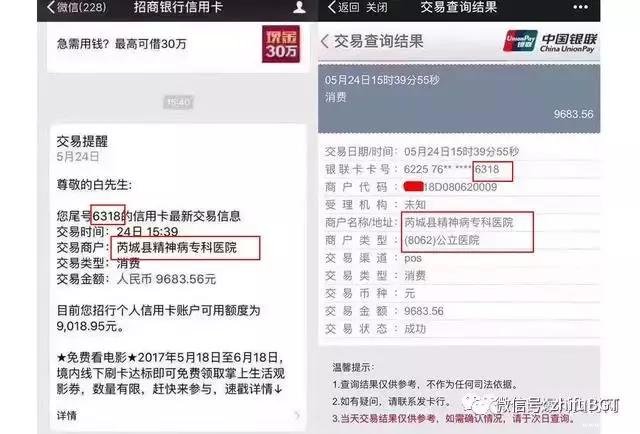The height and width of the screenshot is (434, 640).
Task: Tap the 交易提醒 message card title
Action: tap(82, 141)
